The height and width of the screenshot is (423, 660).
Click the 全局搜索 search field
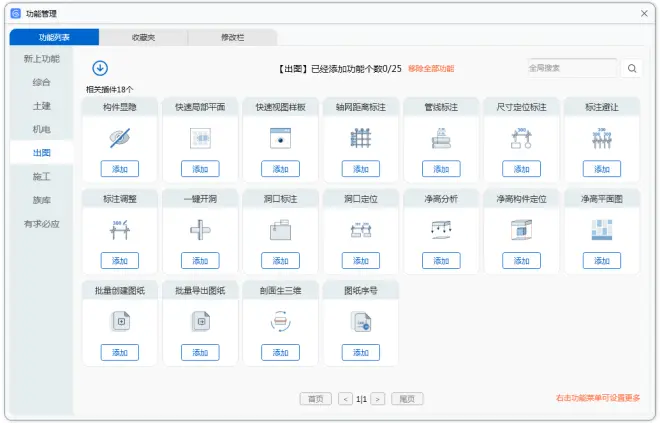[572, 68]
